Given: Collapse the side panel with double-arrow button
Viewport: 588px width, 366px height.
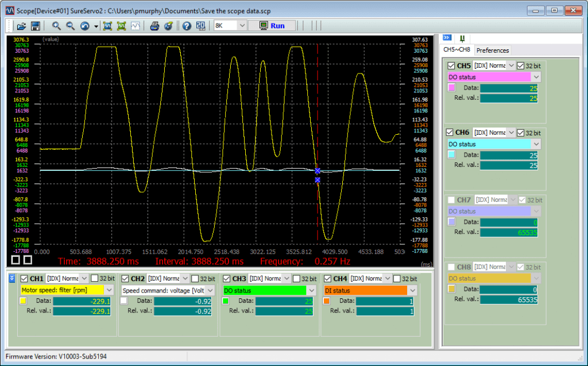Looking at the screenshot, I should (447, 38).
